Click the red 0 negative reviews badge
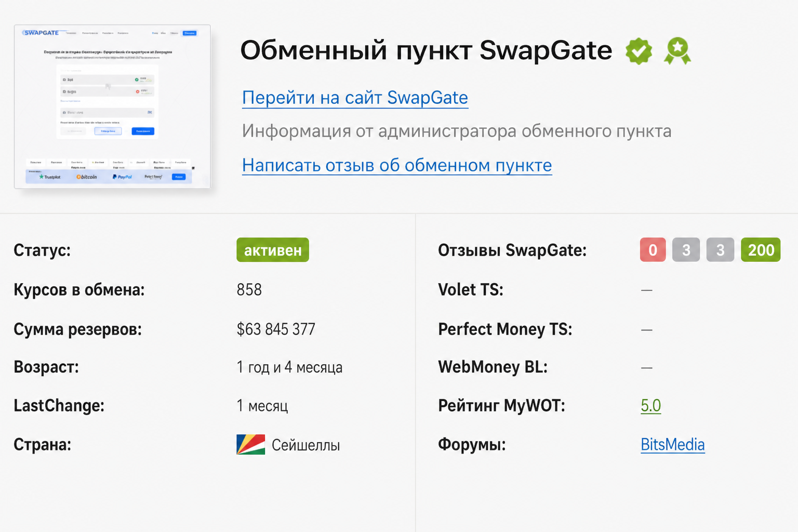The width and height of the screenshot is (798, 532). 653,250
